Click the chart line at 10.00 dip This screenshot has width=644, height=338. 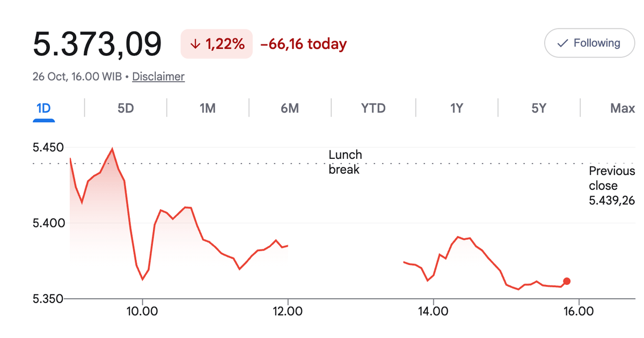(143, 279)
